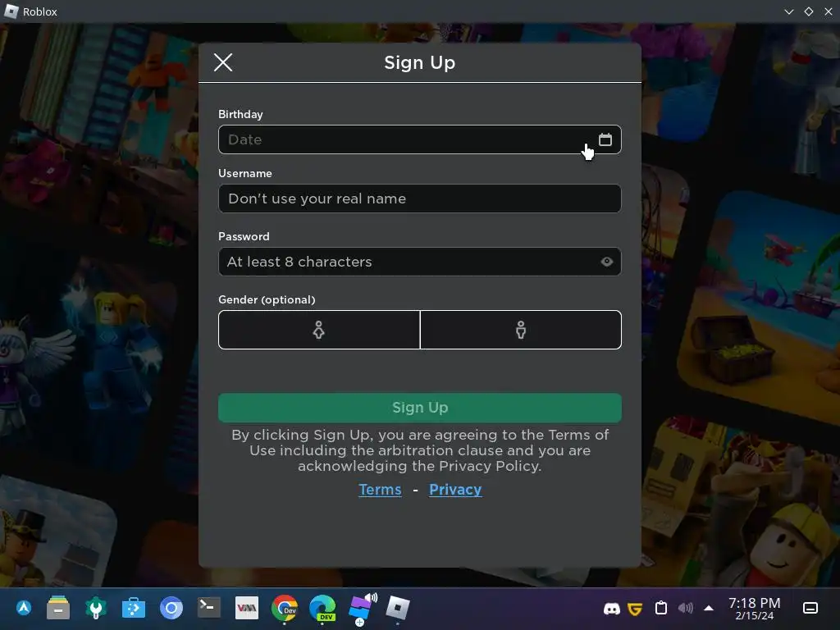Open the Terms link
The height and width of the screenshot is (630, 840).
(x=380, y=489)
